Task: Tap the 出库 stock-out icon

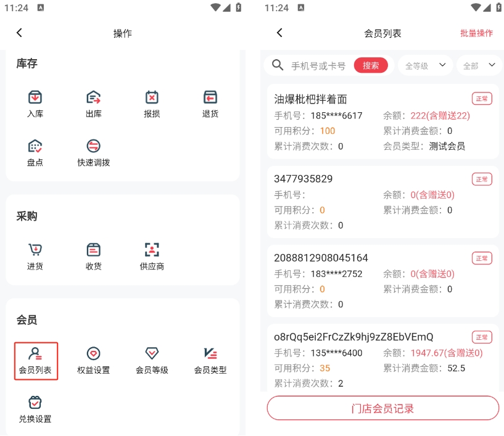Action: tap(93, 103)
